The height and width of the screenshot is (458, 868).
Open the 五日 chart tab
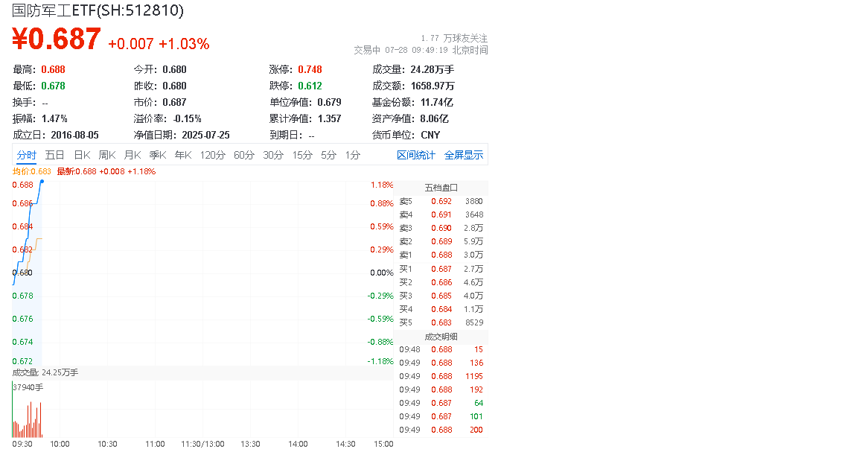pyautogui.click(x=54, y=155)
